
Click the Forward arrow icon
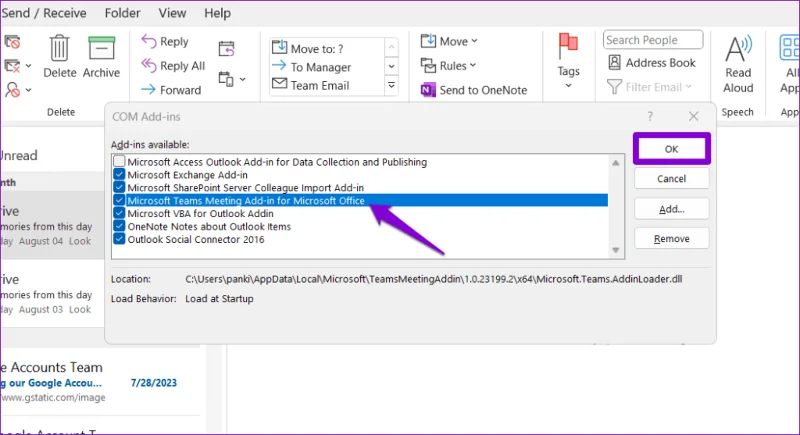148,90
